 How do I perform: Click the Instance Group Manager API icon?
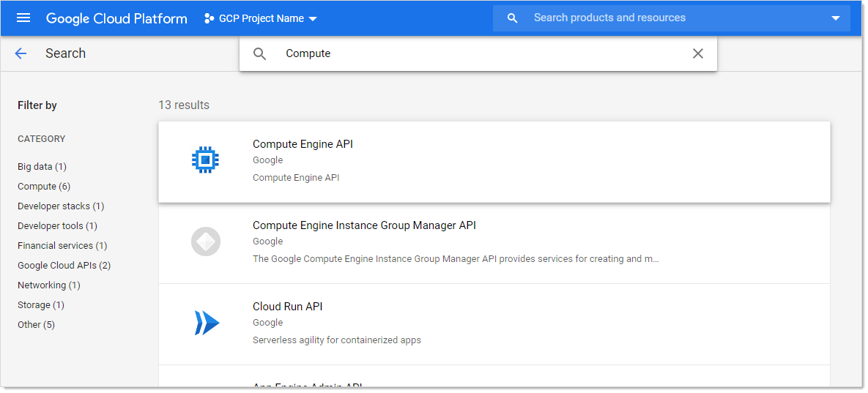pyautogui.click(x=206, y=242)
